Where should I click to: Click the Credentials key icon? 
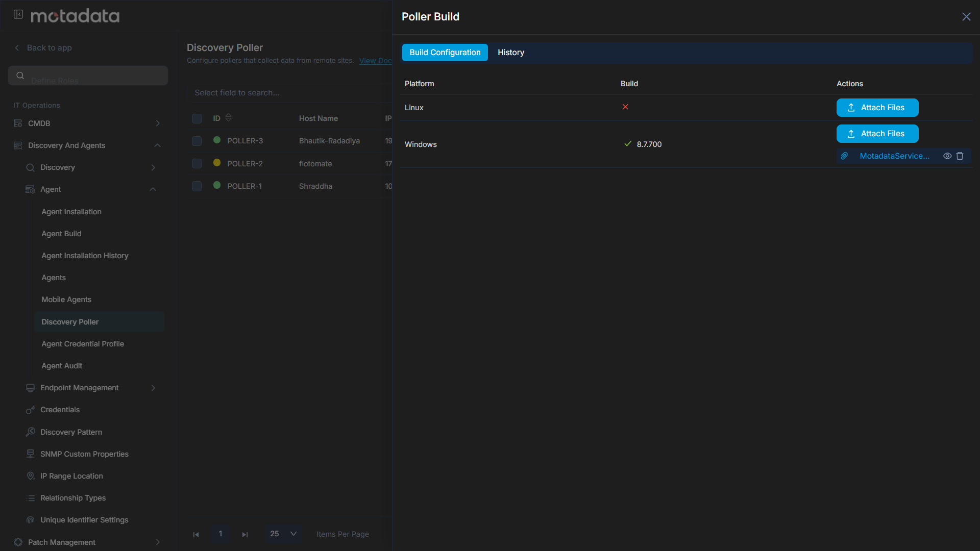[30, 410]
